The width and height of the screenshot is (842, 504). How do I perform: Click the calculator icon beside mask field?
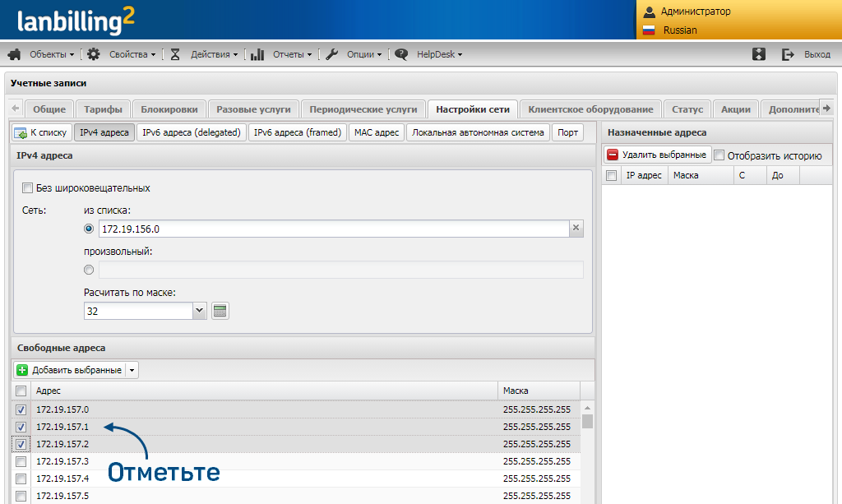point(220,311)
